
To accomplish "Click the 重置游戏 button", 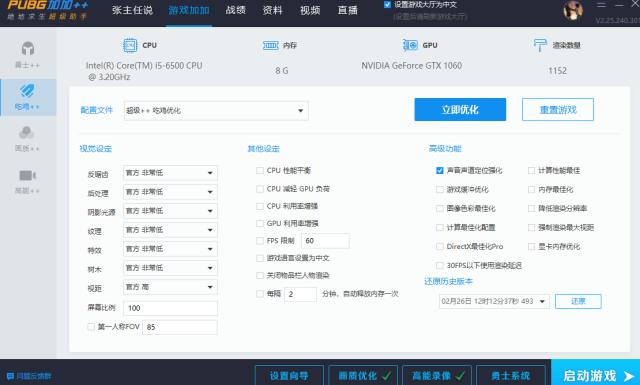I will point(558,109).
